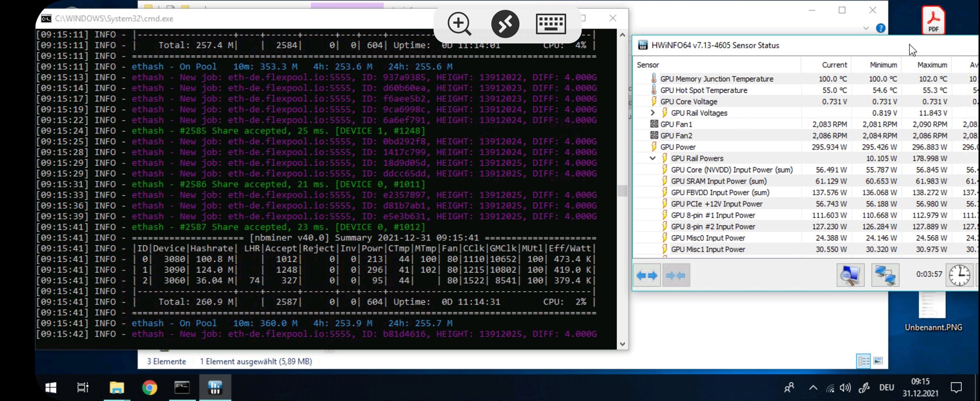Click HWiNFO monitor search icon button
Screen dimensions: 980x401
[x=850, y=275]
